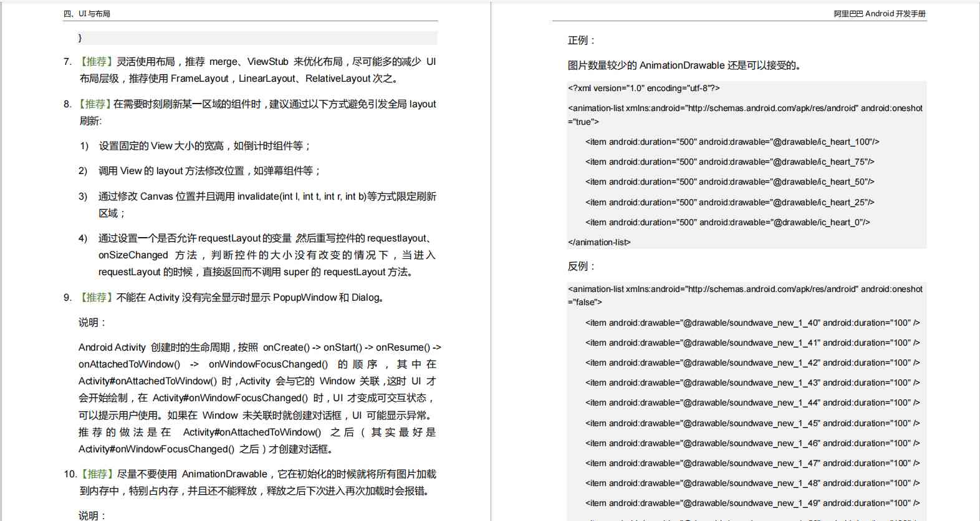Click "AnimationDrawable" in item 10

224,474
